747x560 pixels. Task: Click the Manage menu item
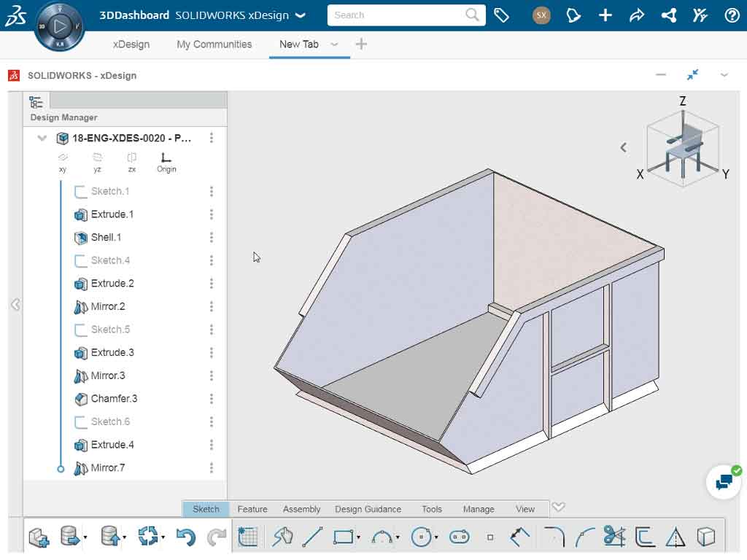[478, 509]
